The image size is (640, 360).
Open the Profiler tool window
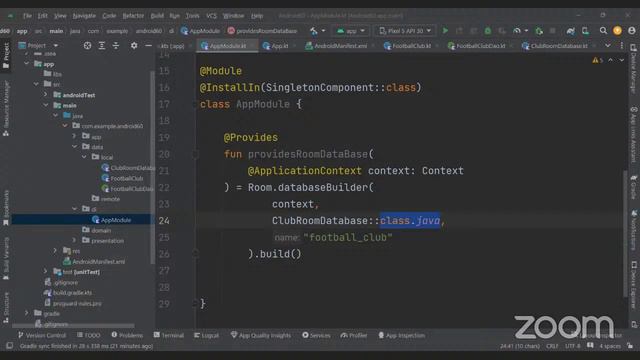tap(354, 335)
